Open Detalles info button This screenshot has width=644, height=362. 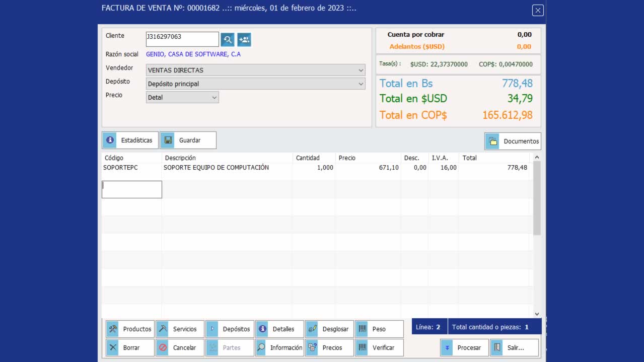pos(279,329)
